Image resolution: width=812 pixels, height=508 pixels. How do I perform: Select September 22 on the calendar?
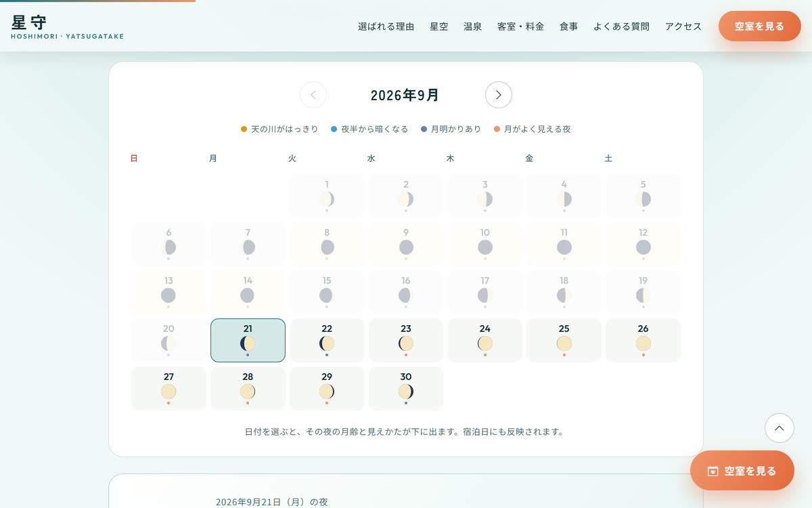(x=327, y=340)
